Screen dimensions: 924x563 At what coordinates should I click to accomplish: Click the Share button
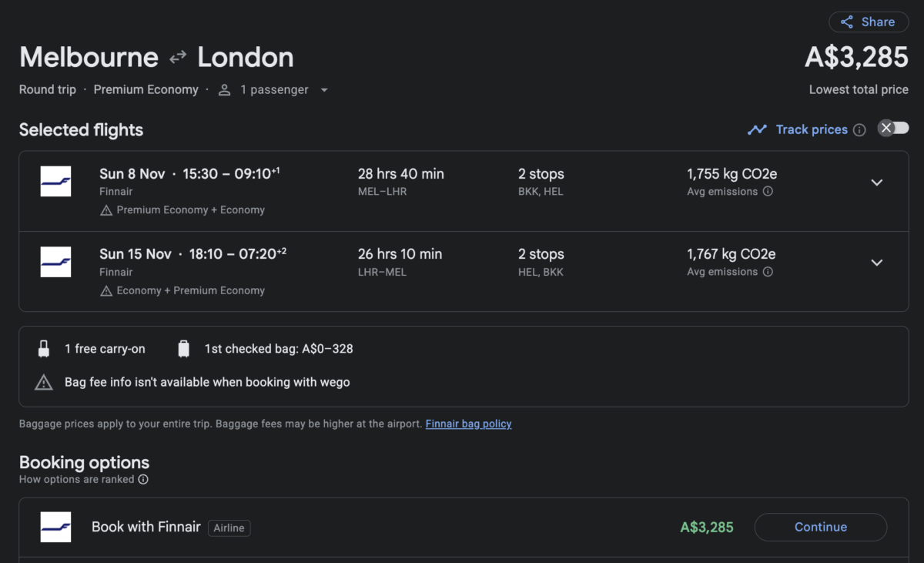868,22
